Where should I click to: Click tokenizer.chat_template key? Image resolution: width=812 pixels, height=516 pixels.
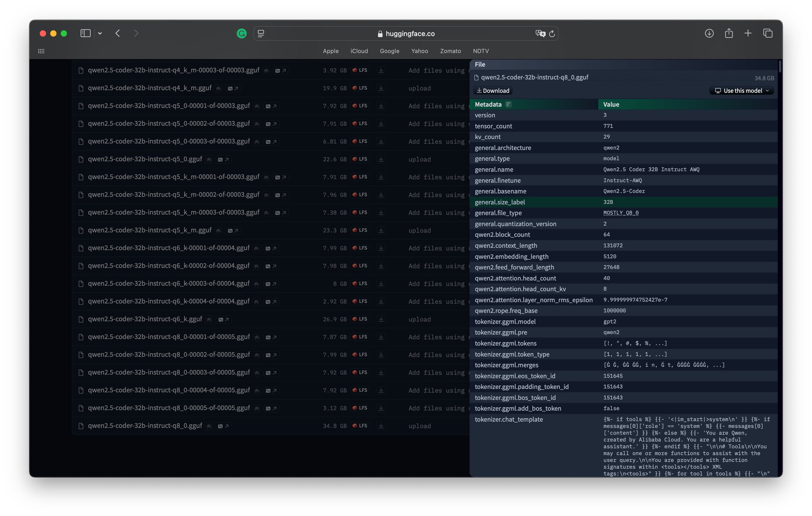tap(509, 419)
